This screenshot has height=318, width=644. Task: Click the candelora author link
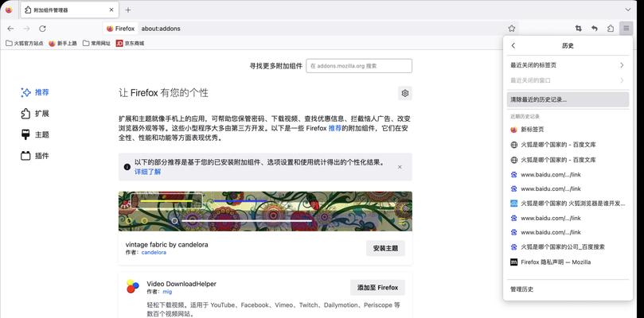154,252
